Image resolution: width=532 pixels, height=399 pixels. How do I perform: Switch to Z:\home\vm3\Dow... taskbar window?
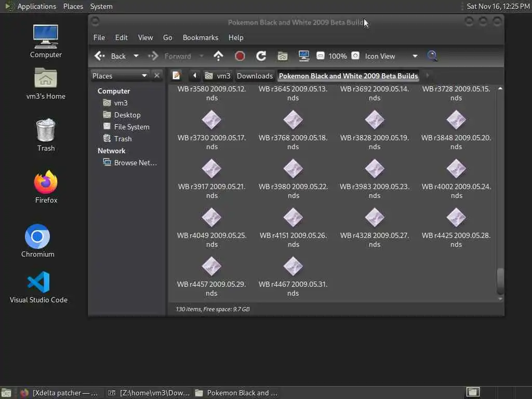[148, 393]
